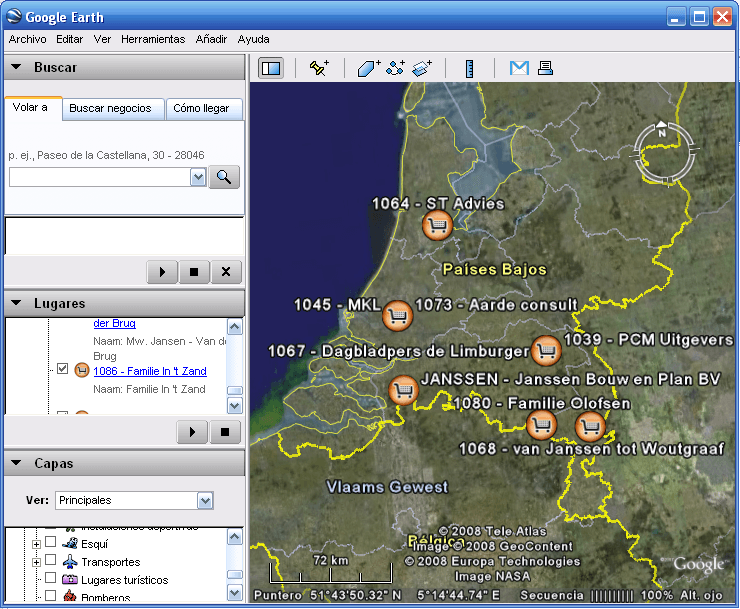Screen dimensions: 740x609
Task: Stop the search results tour
Action: [194, 272]
